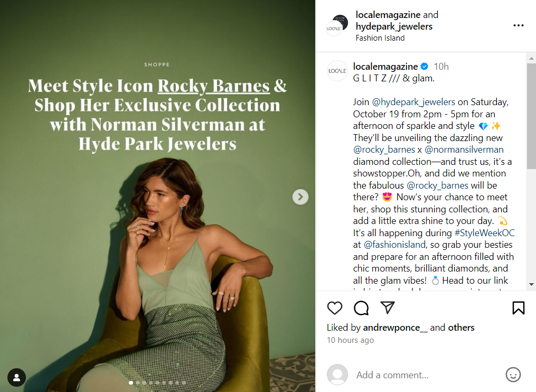Screen dimensions: 536x392
Task: Open the #StyleWeekOC hashtag
Action: (x=484, y=233)
